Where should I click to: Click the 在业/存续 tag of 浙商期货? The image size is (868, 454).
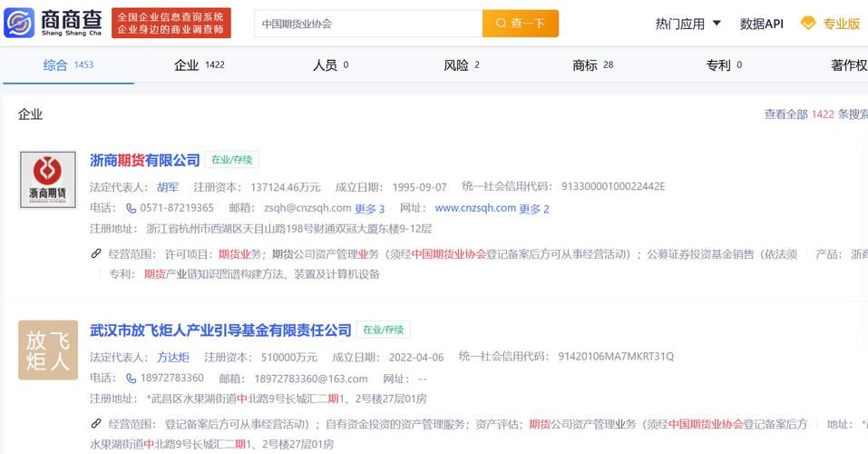(232, 160)
